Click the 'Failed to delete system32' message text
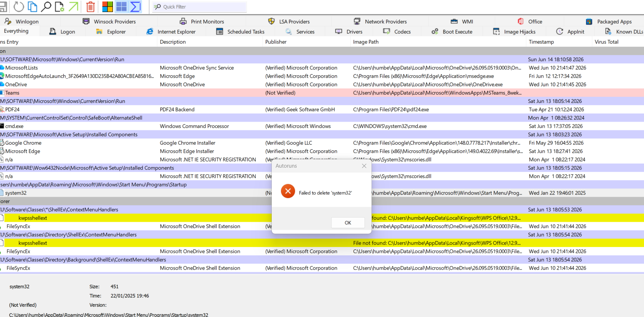This screenshot has height=317, width=644. [x=326, y=193]
